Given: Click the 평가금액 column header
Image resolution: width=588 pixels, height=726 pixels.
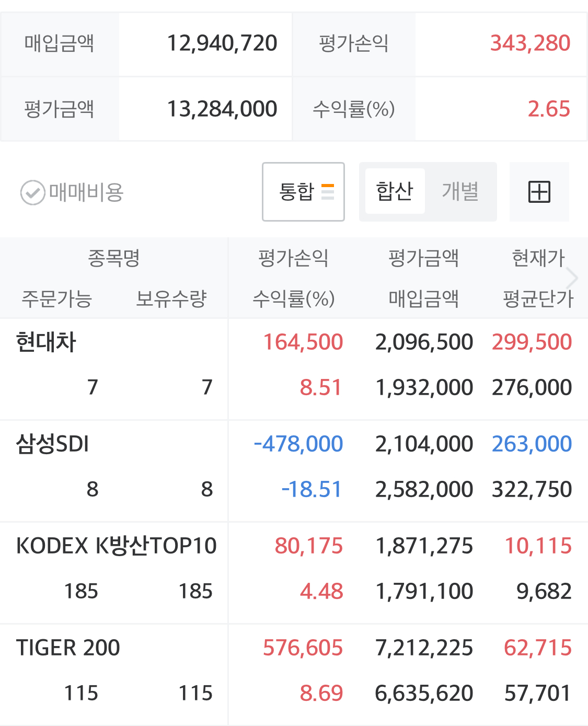Looking at the screenshot, I should click(423, 258).
